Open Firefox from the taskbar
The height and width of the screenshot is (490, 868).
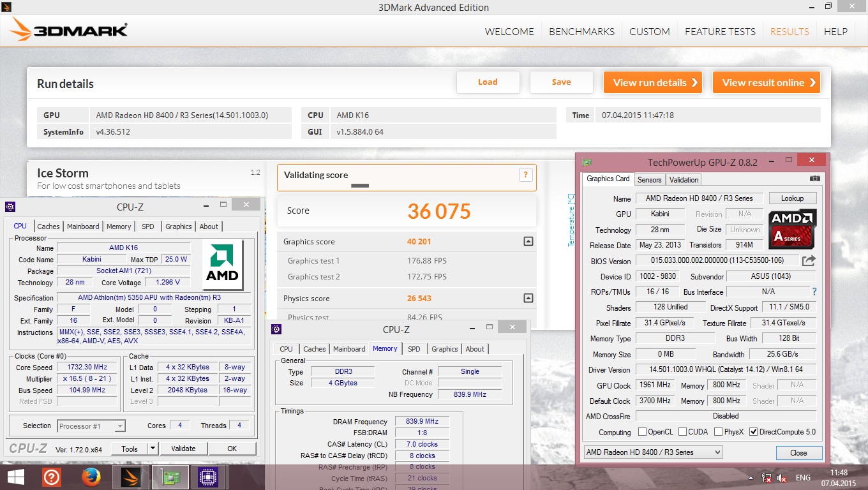[x=92, y=477]
